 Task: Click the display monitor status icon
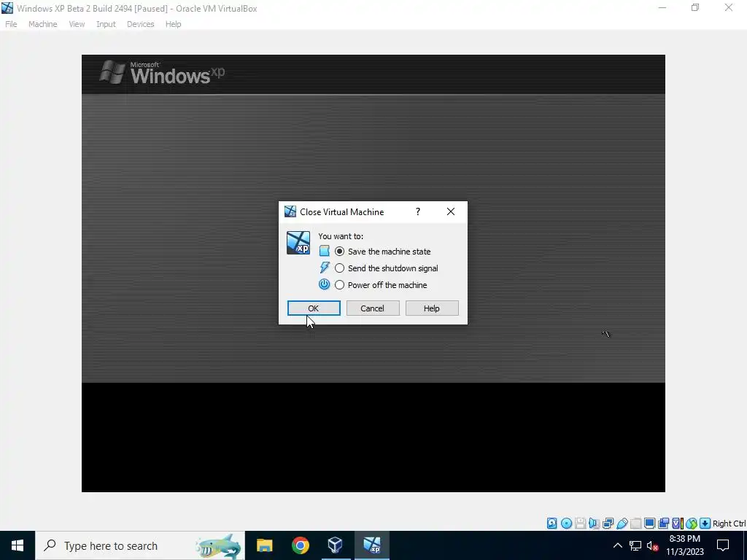650,524
